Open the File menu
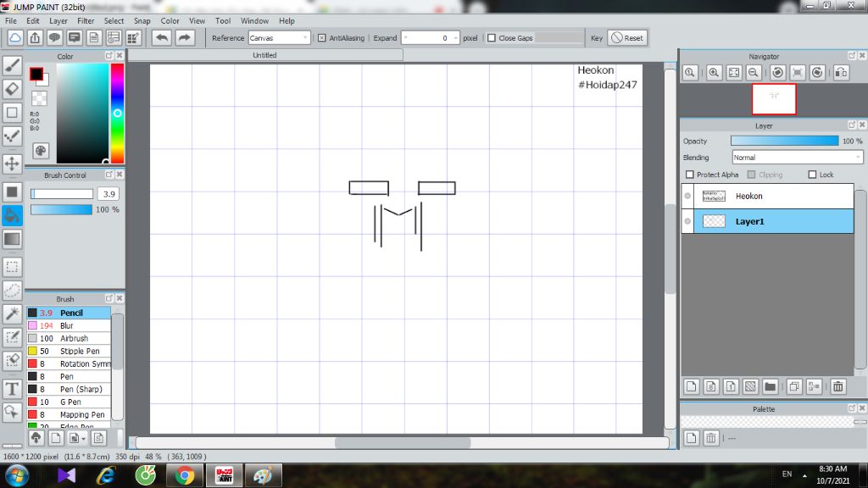The image size is (868, 488). point(10,21)
